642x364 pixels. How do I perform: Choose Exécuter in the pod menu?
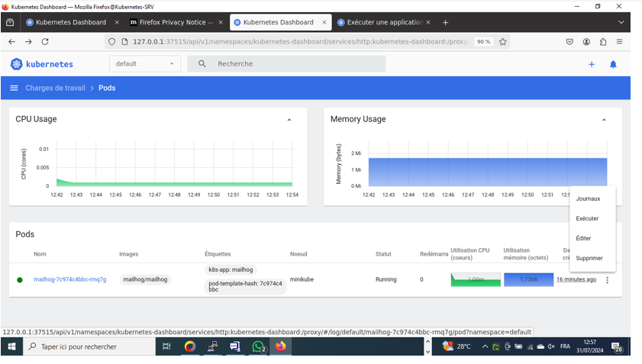click(x=587, y=218)
